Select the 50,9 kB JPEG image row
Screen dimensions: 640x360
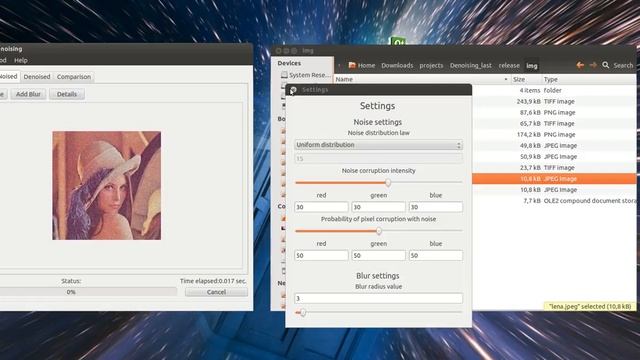[x=554, y=156]
